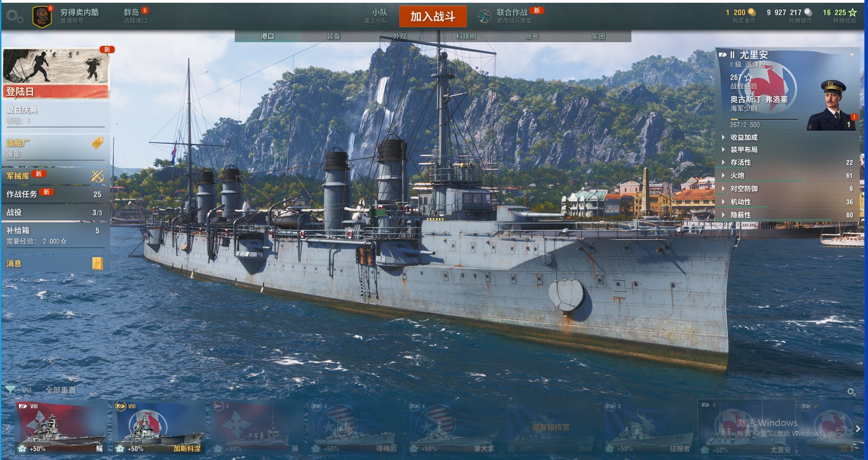Open the 装备 tab
Viewport: 868px width, 460px height.
click(334, 36)
